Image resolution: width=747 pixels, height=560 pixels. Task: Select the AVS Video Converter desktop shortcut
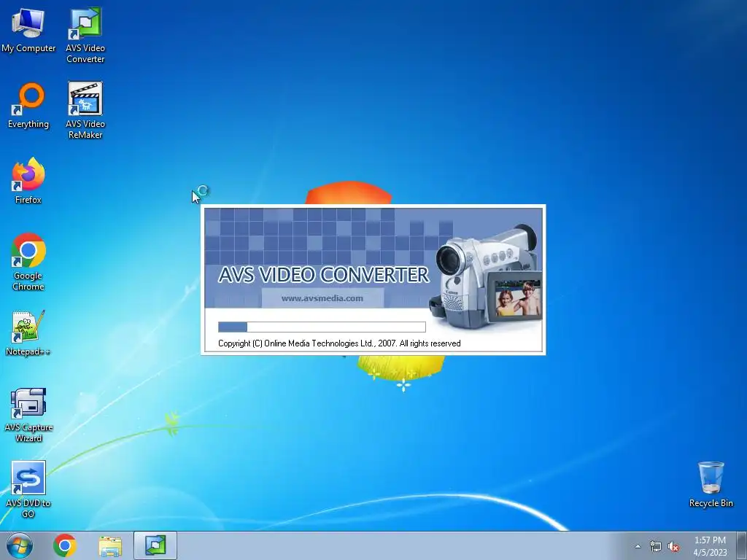tap(85, 35)
